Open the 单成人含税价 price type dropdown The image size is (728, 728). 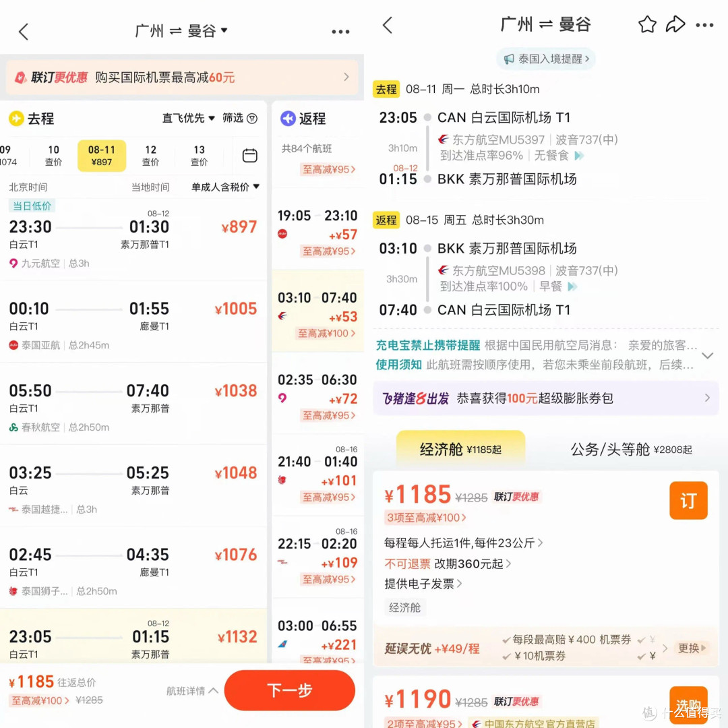[x=225, y=187]
